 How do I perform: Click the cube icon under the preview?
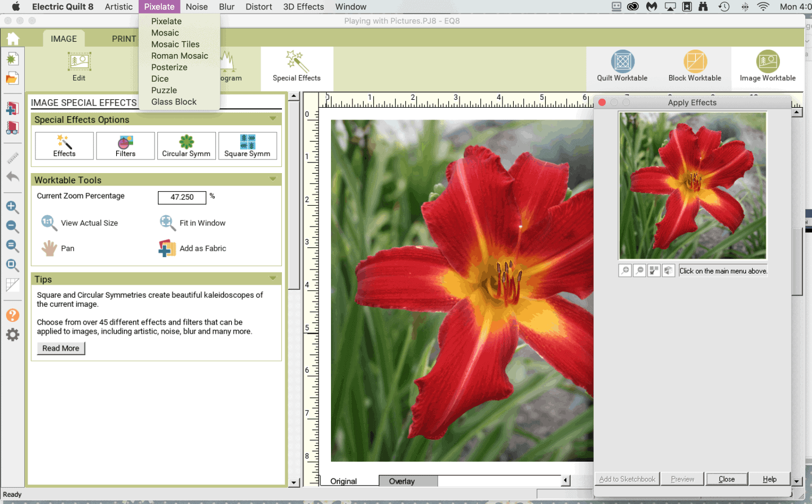669,271
